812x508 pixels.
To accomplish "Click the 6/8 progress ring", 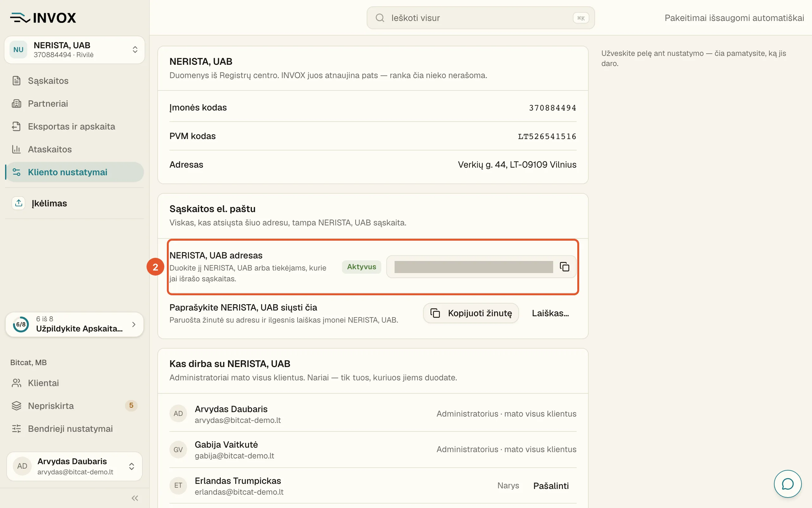I will tap(21, 324).
